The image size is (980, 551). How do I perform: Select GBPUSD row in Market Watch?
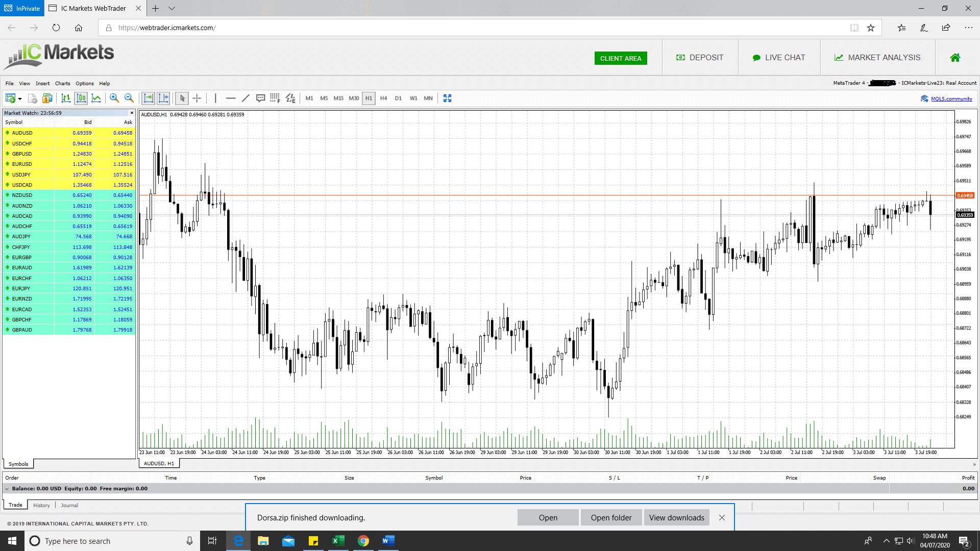(x=69, y=154)
